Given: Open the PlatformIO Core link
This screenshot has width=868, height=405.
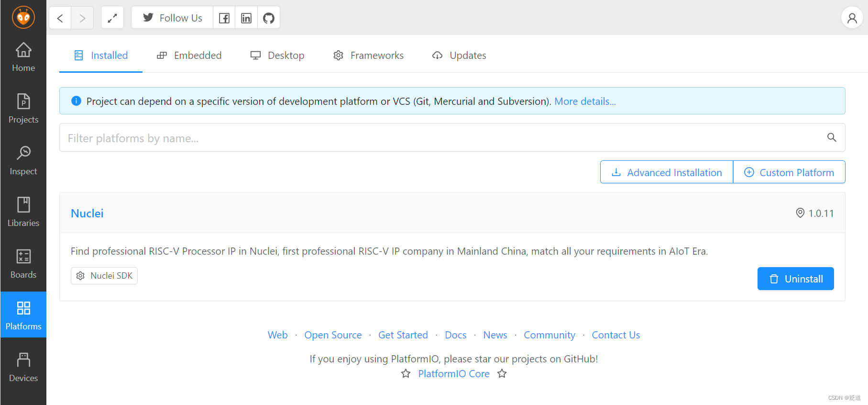Looking at the screenshot, I should (454, 374).
